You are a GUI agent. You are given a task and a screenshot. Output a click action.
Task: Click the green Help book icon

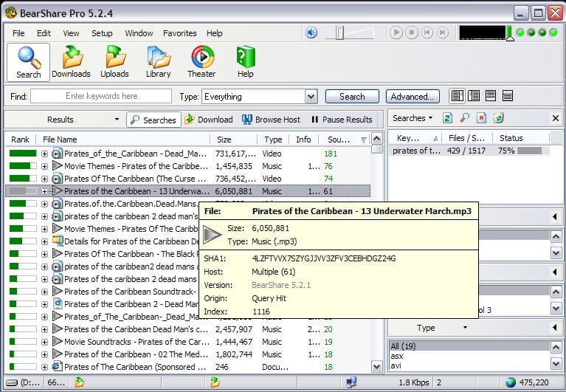click(x=246, y=57)
